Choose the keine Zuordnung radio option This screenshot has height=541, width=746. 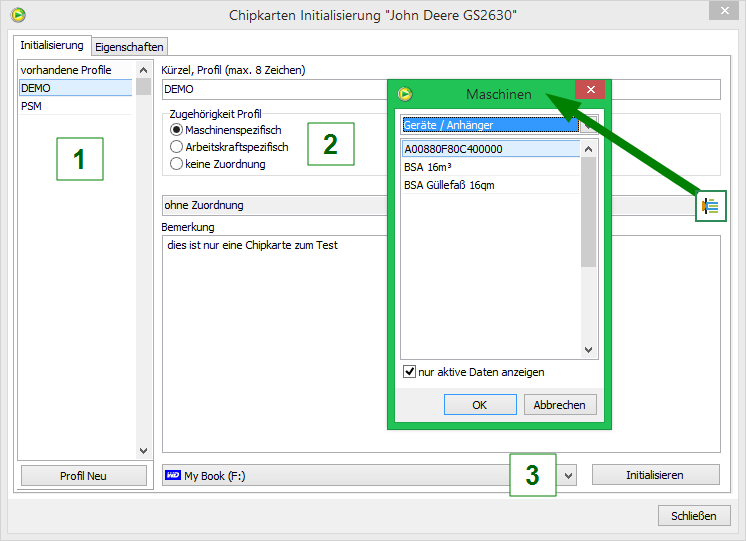177,163
